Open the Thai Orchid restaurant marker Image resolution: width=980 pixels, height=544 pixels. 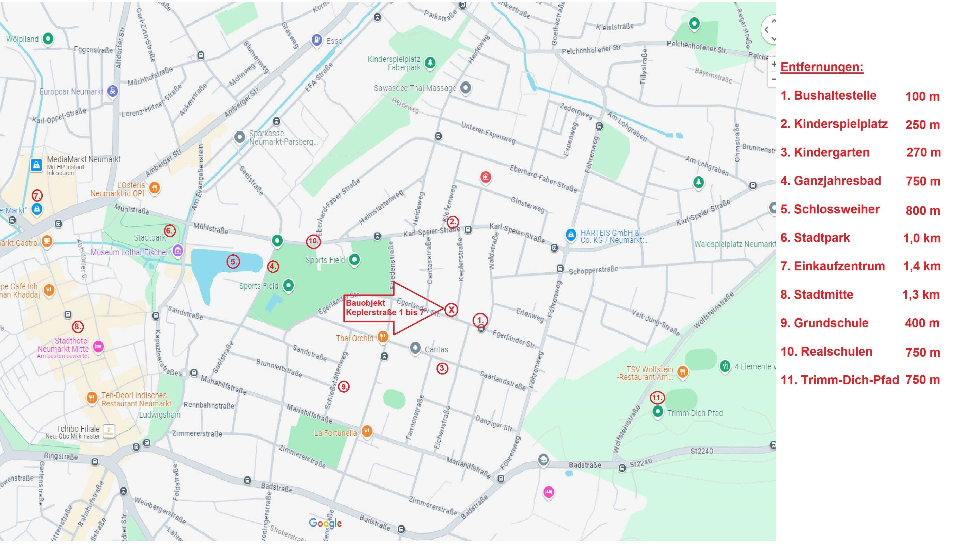[x=383, y=336]
